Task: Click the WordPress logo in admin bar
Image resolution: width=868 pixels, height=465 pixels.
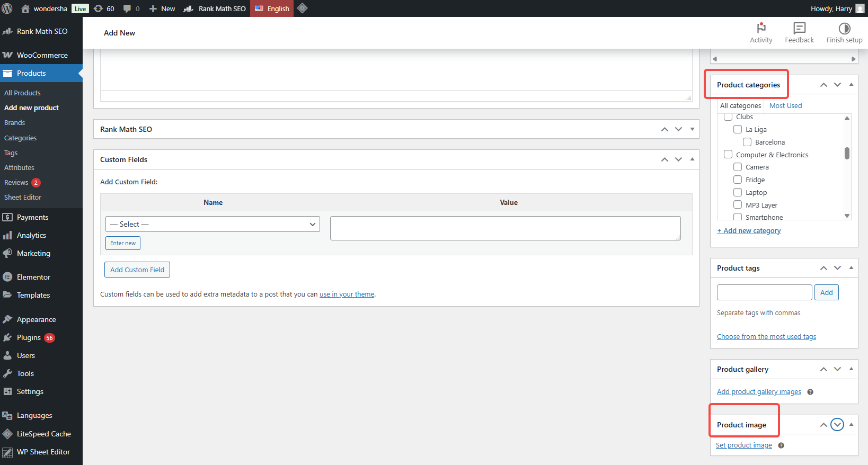Action: 7,8
